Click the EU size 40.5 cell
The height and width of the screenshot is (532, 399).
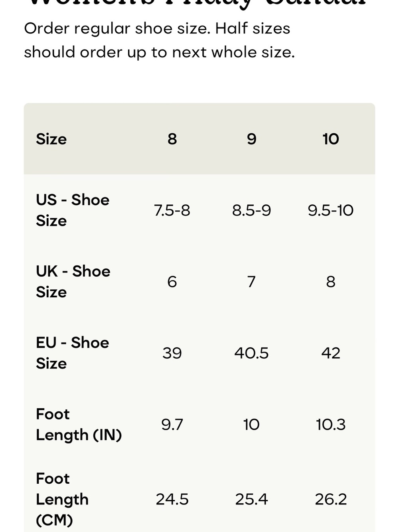click(x=251, y=353)
